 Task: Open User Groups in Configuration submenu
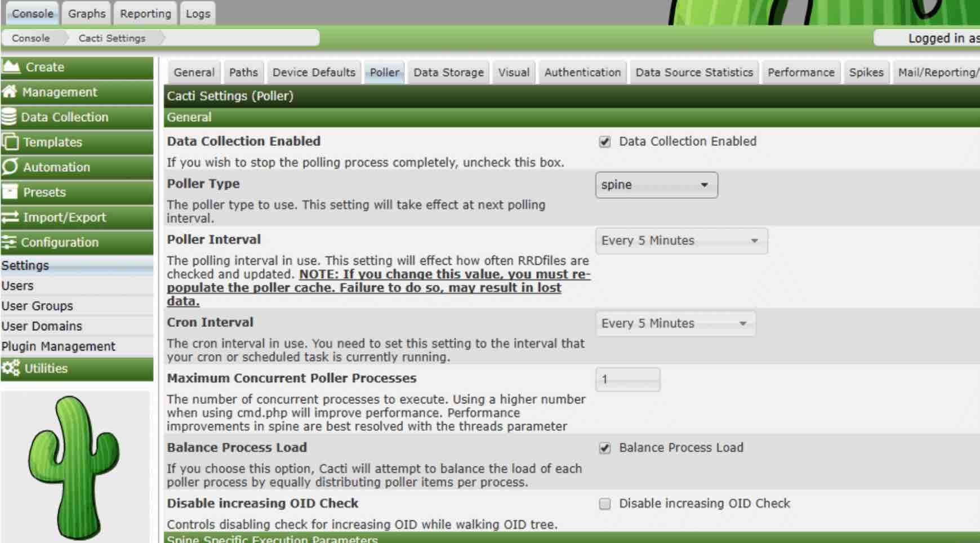pos(76,306)
